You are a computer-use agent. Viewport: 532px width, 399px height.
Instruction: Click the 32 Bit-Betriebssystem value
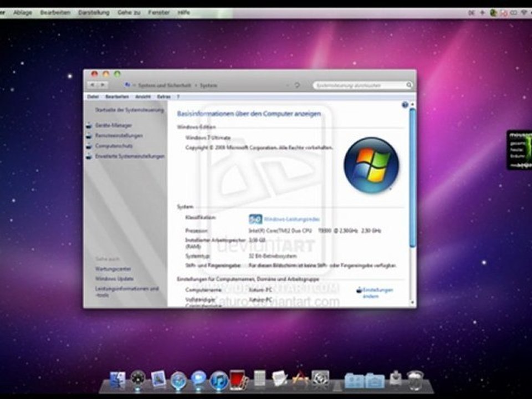[273, 255]
